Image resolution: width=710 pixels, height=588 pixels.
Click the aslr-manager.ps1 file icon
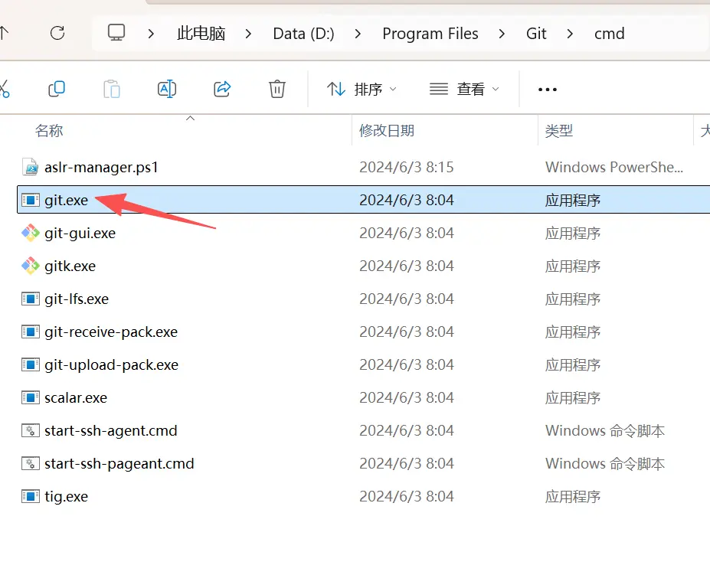[30, 167]
